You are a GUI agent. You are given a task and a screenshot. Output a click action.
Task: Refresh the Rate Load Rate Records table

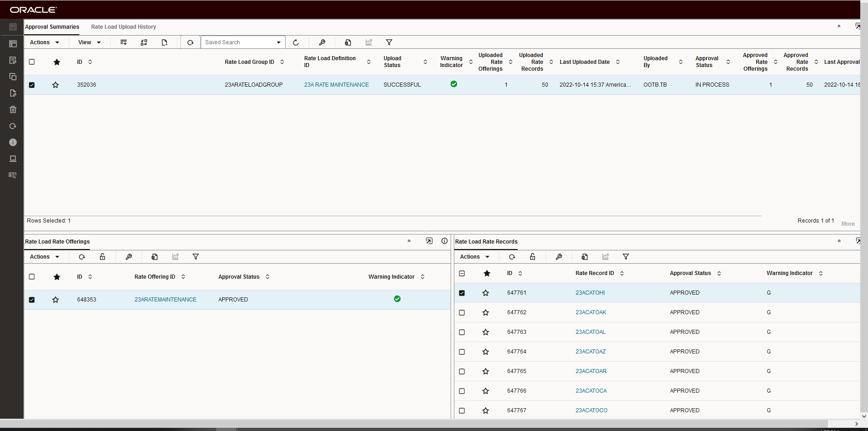coord(512,257)
